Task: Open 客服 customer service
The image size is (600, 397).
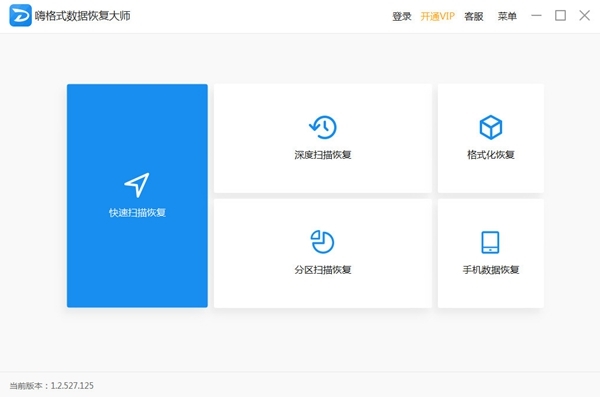Action: (473, 16)
